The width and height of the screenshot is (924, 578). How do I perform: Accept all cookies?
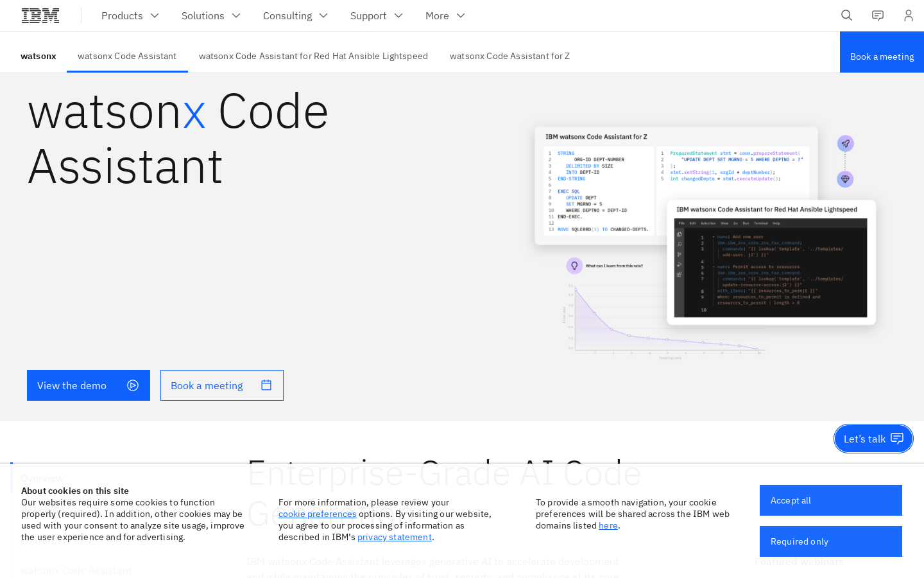click(x=830, y=500)
